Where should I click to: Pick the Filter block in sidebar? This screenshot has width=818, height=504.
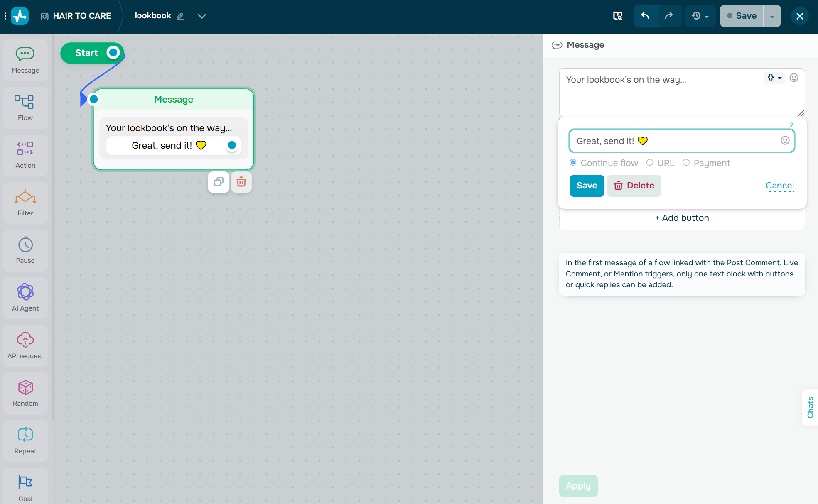[25, 203]
